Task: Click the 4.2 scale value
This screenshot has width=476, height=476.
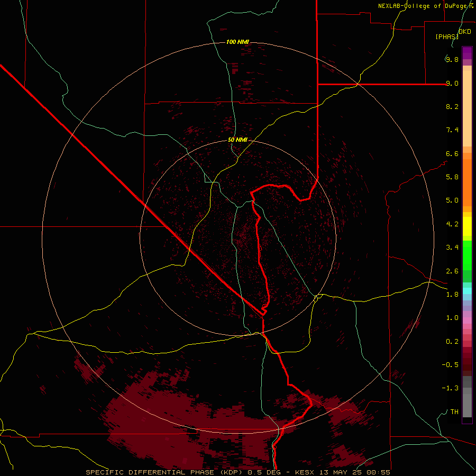Action: [x=452, y=224]
